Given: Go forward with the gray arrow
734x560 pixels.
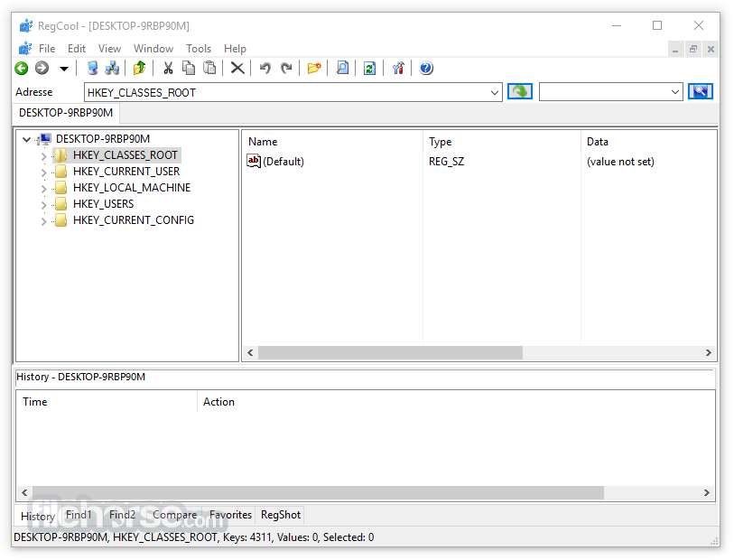Looking at the screenshot, I should click(42, 69).
